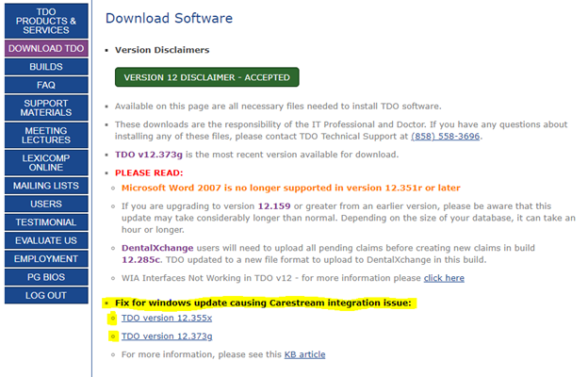Open the Employment page
The width and height of the screenshot is (588, 377).
(45, 258)
